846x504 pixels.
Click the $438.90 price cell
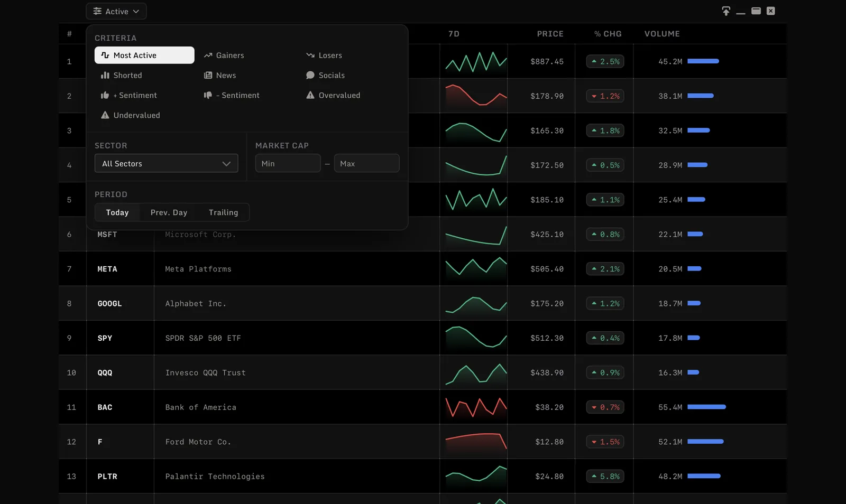click(547, 373)
